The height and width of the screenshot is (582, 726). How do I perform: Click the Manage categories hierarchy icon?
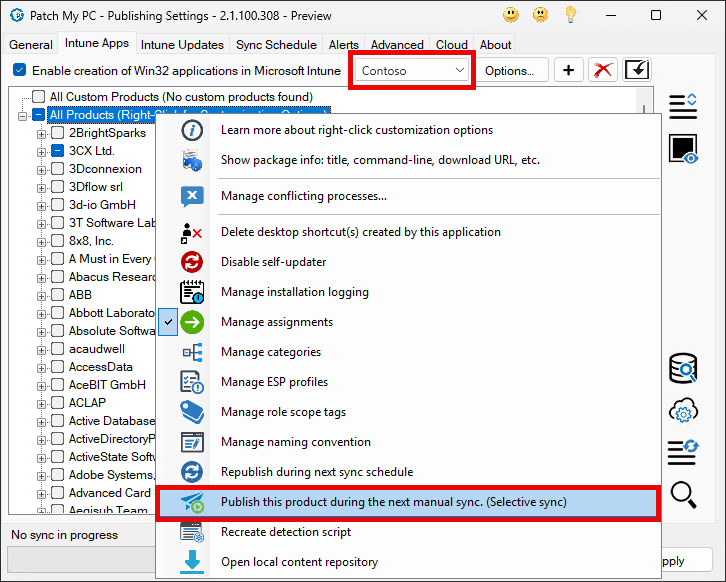pos(192,352)
